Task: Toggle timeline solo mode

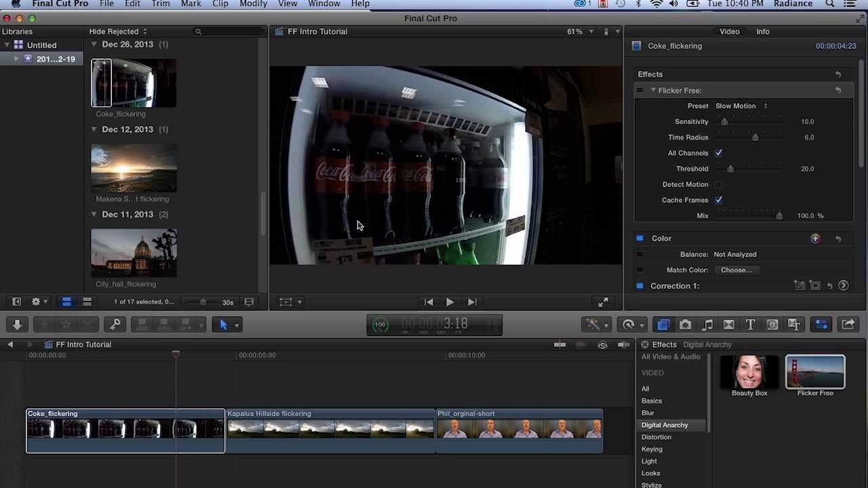Action: [602, 345]
